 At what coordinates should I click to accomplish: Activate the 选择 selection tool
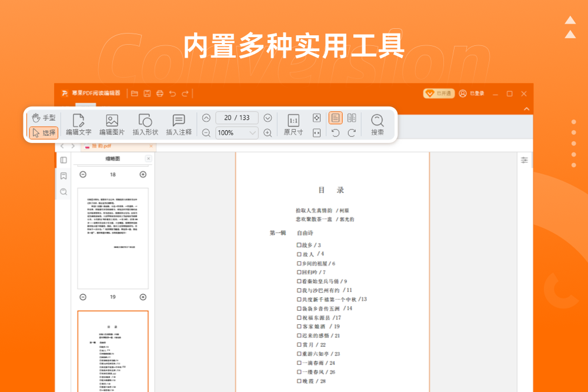(x=44, y=132)
